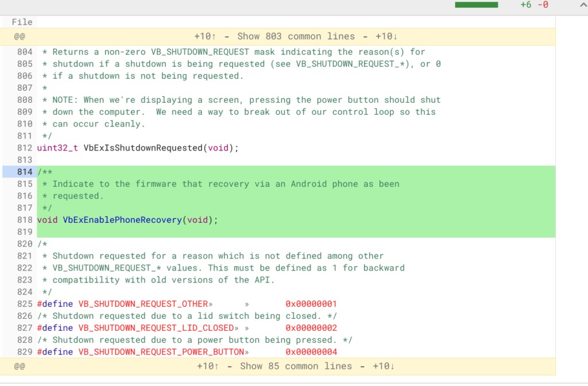Expand 10 lines above at bottom context bar

(207, 366)
